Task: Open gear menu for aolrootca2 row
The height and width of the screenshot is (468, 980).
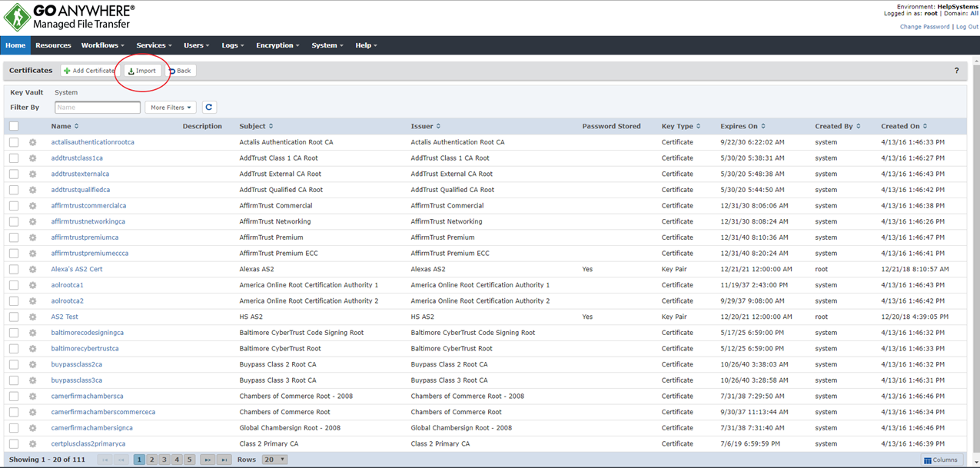Action: tap(32, 301)
